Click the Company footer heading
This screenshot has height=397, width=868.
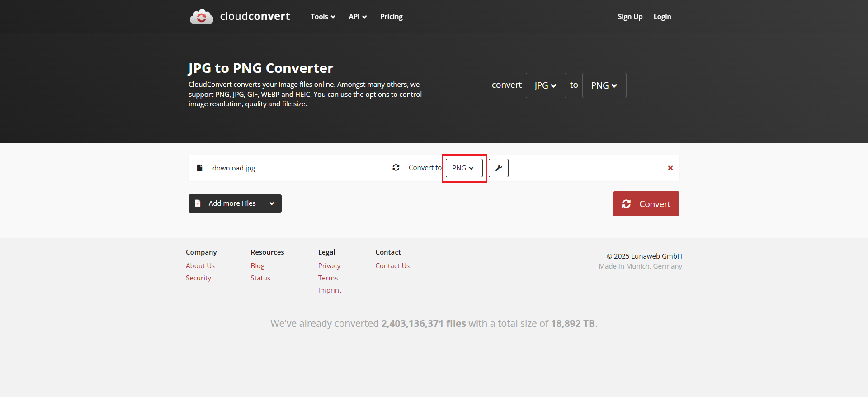(201, 252)
